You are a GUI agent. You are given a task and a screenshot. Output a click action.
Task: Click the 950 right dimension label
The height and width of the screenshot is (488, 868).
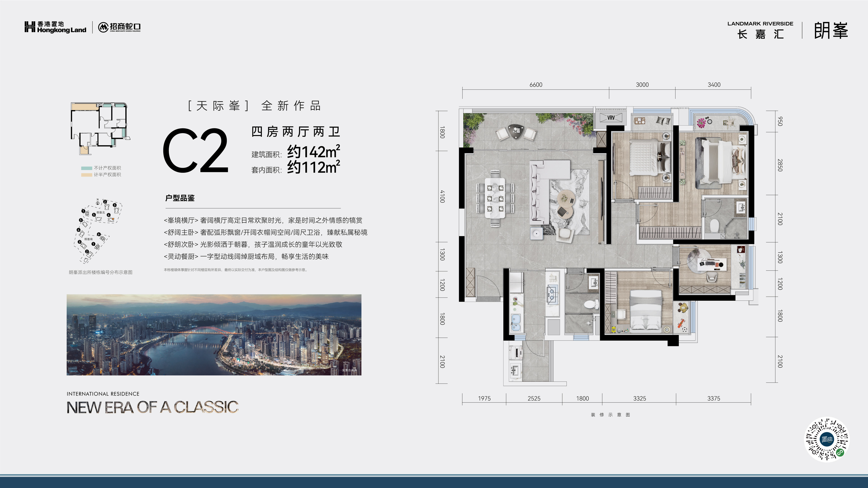point(780,121)
